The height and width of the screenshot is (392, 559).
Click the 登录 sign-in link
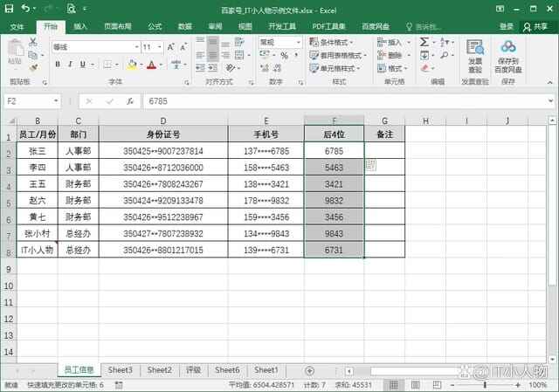(507, 26)
